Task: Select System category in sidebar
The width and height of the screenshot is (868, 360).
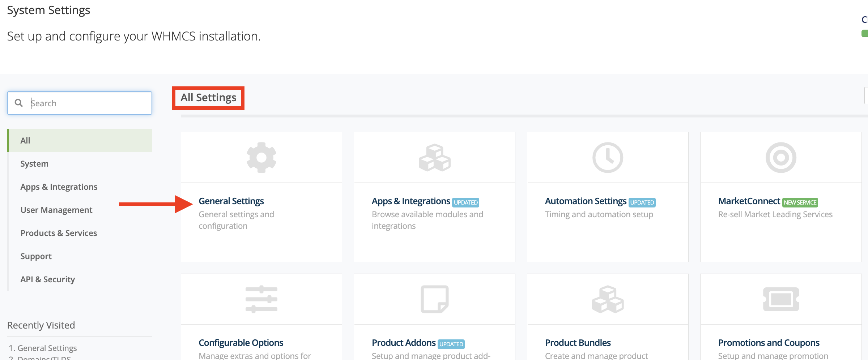Action: (34, 164)
